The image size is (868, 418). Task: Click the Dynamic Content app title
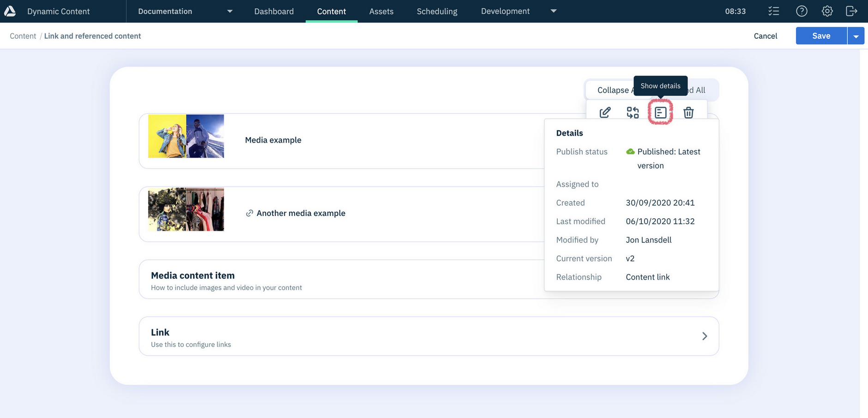[x=59, y=11]
